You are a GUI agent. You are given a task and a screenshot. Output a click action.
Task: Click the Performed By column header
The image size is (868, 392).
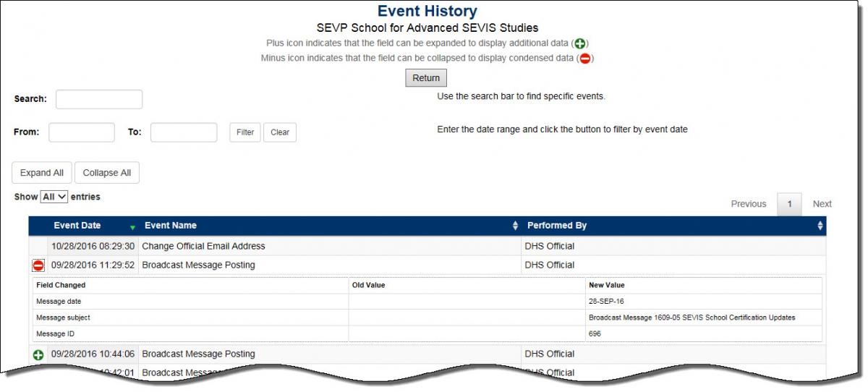(x=557, y=226)
